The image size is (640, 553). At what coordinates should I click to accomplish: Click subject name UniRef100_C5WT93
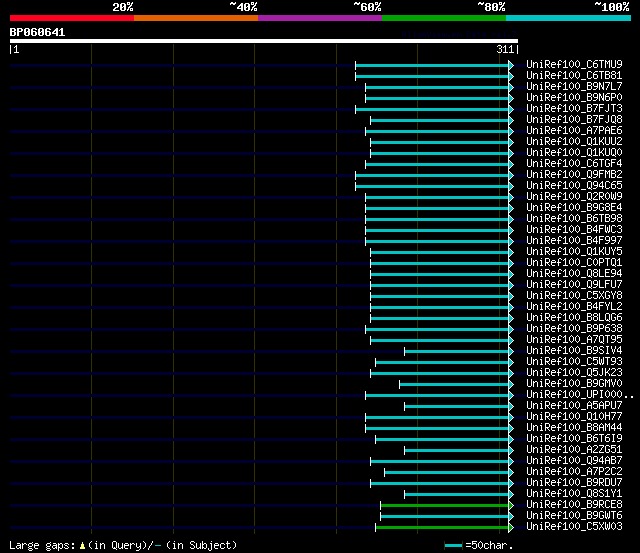click(x=574, y=362)
